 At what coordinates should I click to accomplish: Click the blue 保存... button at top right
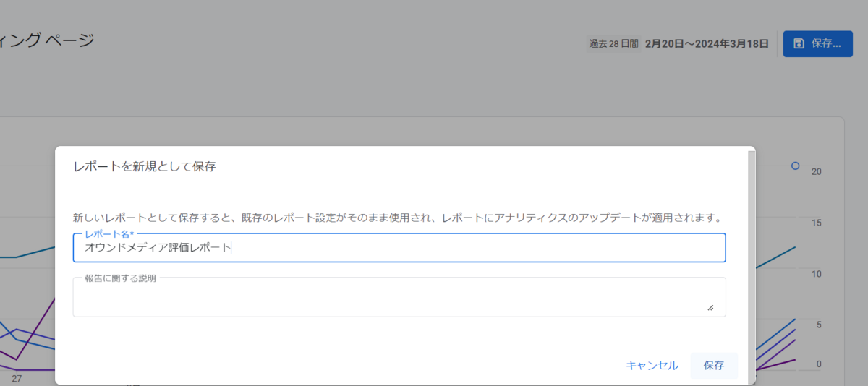[818, 43]
